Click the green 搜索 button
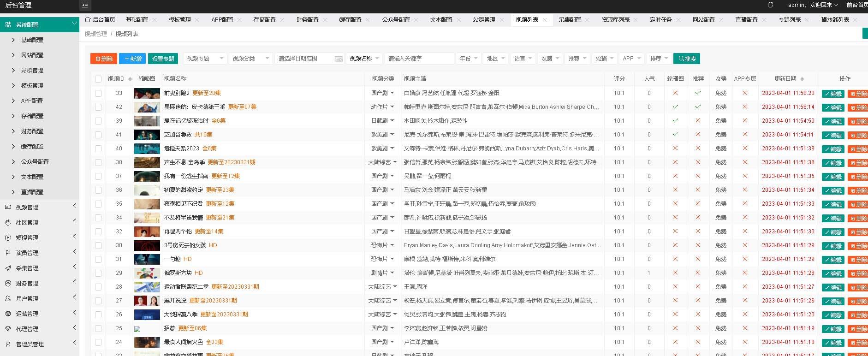 click(687, 59)
